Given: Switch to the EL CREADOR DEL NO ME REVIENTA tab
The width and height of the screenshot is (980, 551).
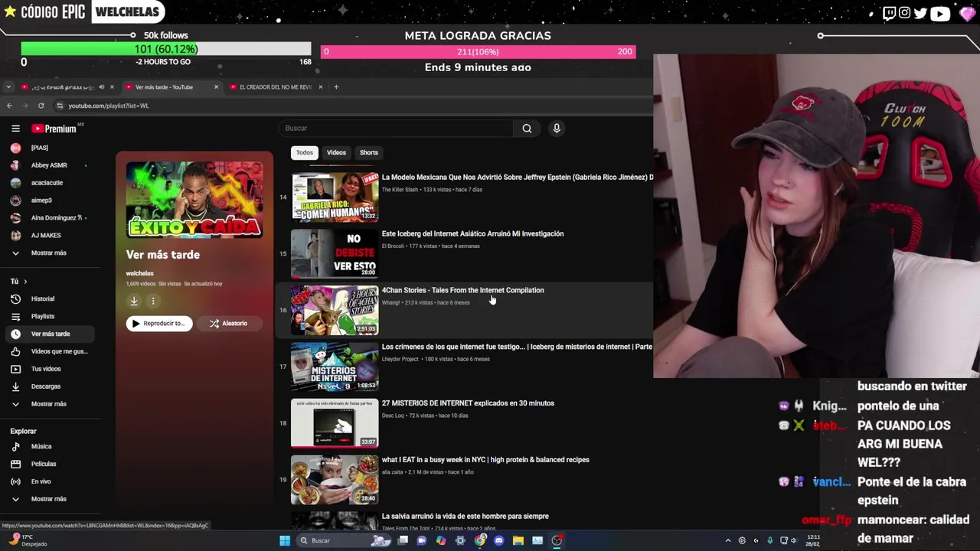Looking at the screenshot, I should (276, 86).
